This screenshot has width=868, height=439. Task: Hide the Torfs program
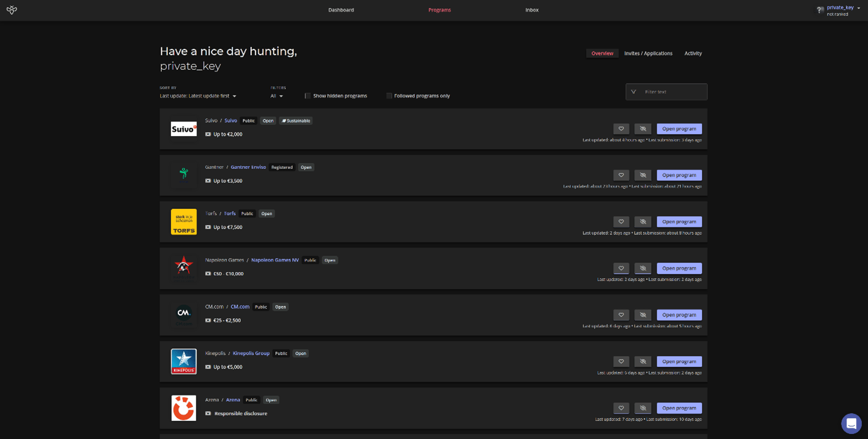pyautogui.click(x=643, y=221)
